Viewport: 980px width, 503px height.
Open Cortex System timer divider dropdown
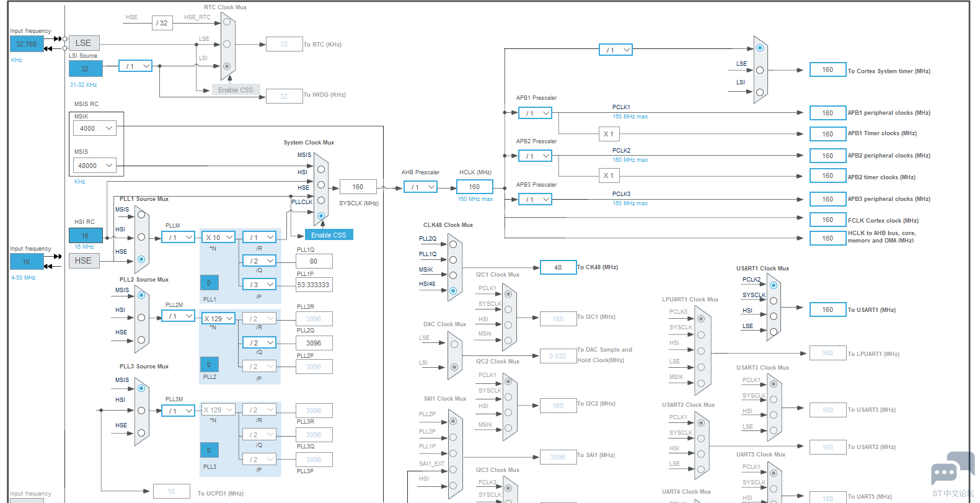tap(616, 50)
